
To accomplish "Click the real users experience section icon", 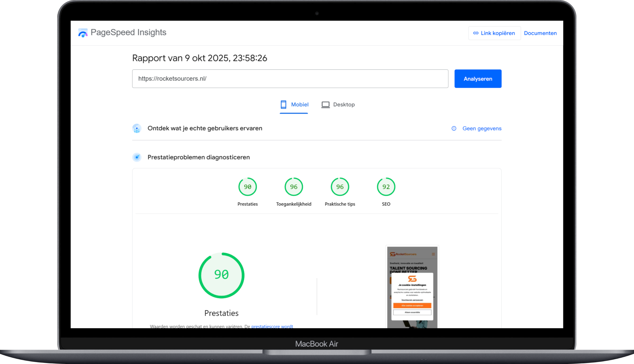I will (137, 128).
